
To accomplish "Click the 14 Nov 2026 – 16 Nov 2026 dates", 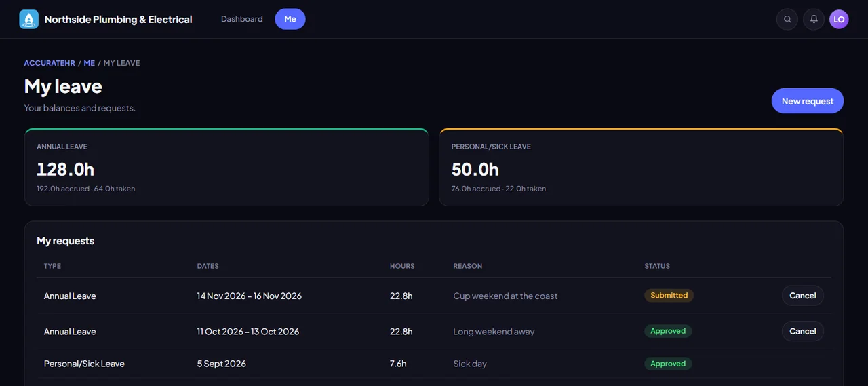I will click(x=250, y=296).
